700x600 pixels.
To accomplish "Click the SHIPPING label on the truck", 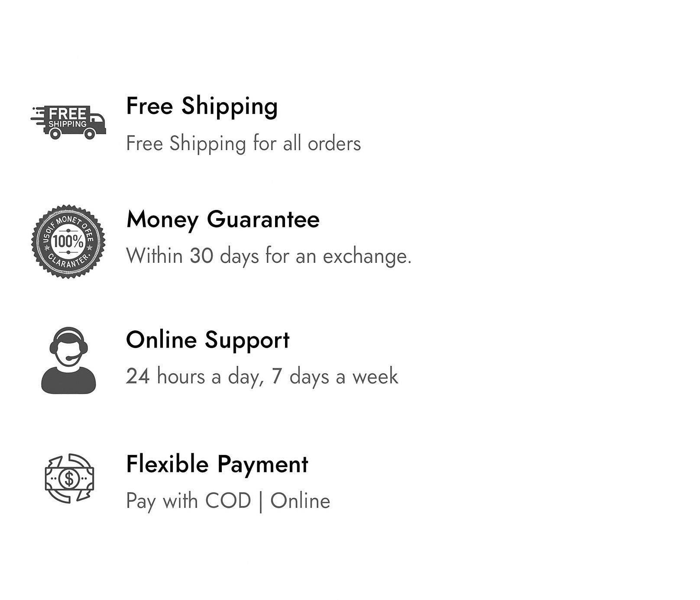I will [68, 124].
